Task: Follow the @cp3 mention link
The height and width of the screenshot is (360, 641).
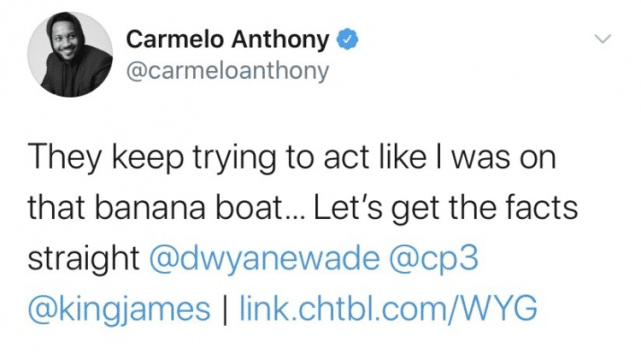Action: tap(433, 259)
